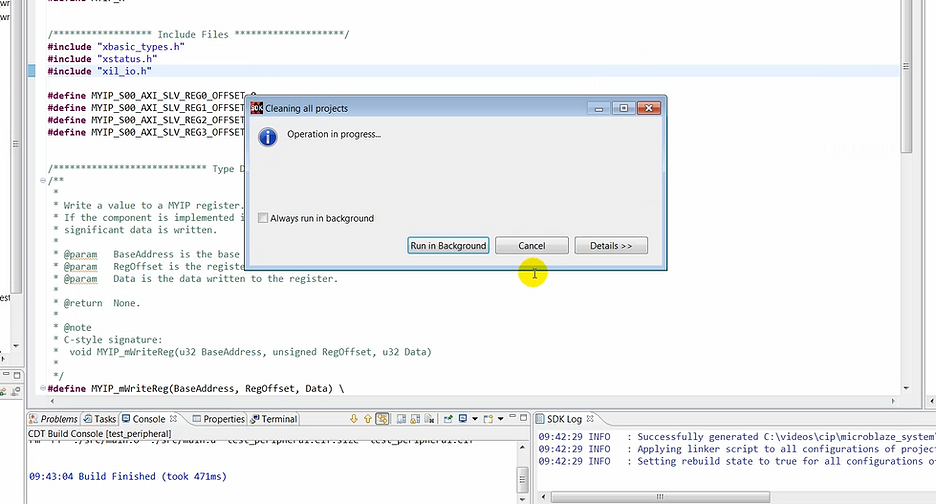Open the Terminal tab
936x504 pixels.
pyautogui.click(x=279, y=419)
